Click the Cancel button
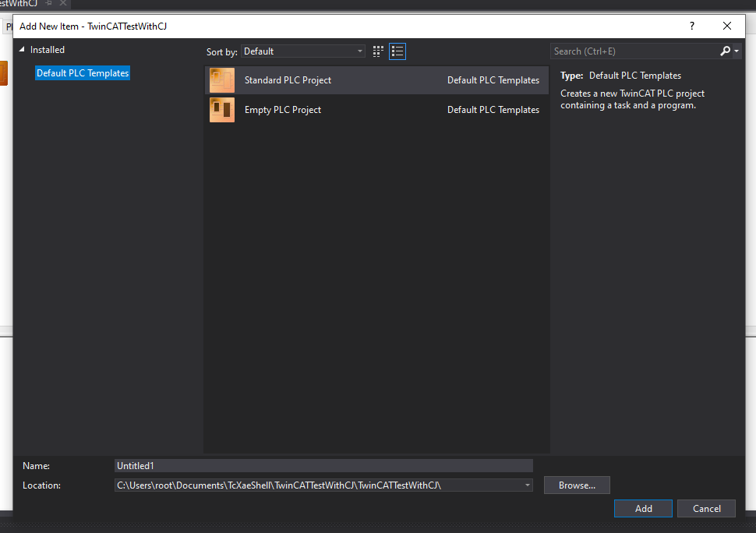 pyautogui.click(x=706, y=508)
